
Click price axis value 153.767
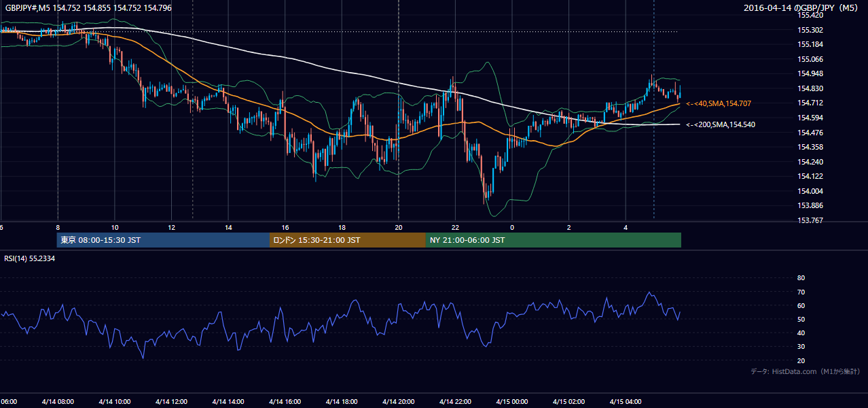[810, 220]
